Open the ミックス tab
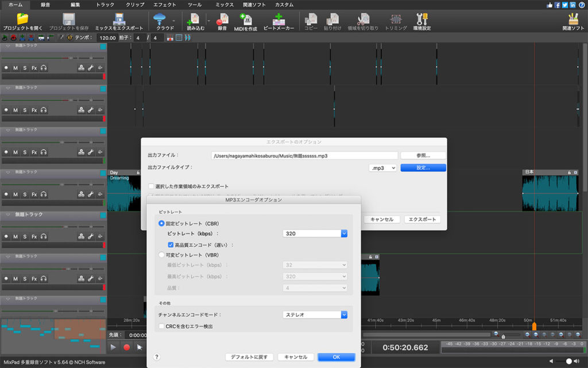 (225, 5)
